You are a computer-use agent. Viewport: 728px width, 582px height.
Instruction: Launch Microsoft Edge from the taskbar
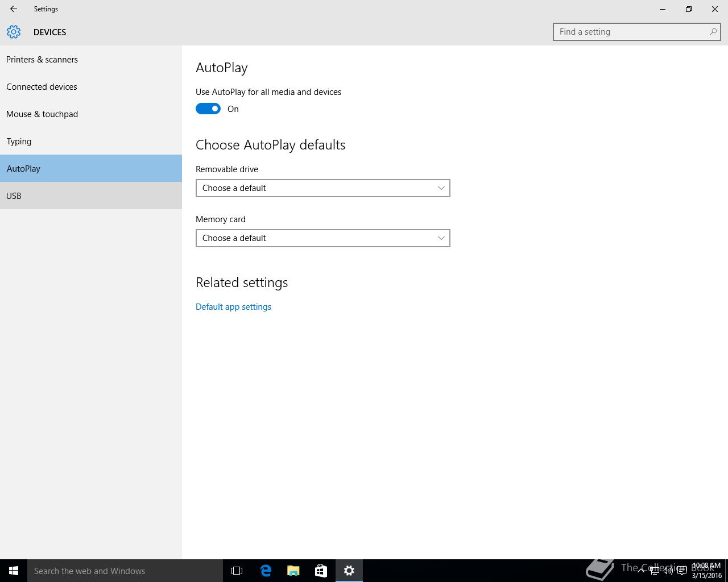point(266,571)
